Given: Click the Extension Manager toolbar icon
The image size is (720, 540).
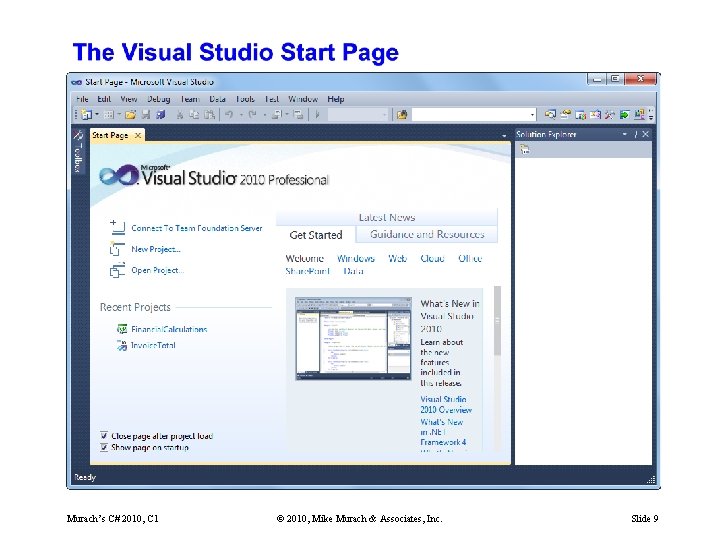Looking at the screenshot, I should [x=639, y=114].
